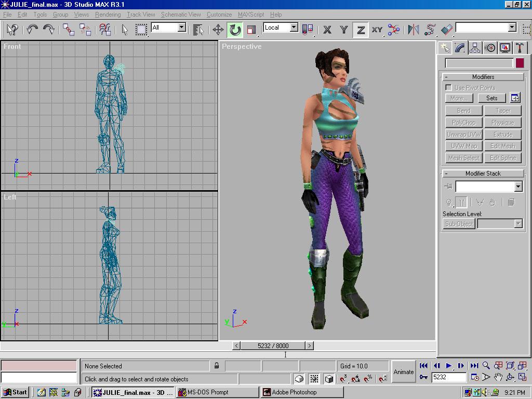This screenshot has height=399, width=532.
Task: Click the Select by Name icon
Action: (198, 30)
